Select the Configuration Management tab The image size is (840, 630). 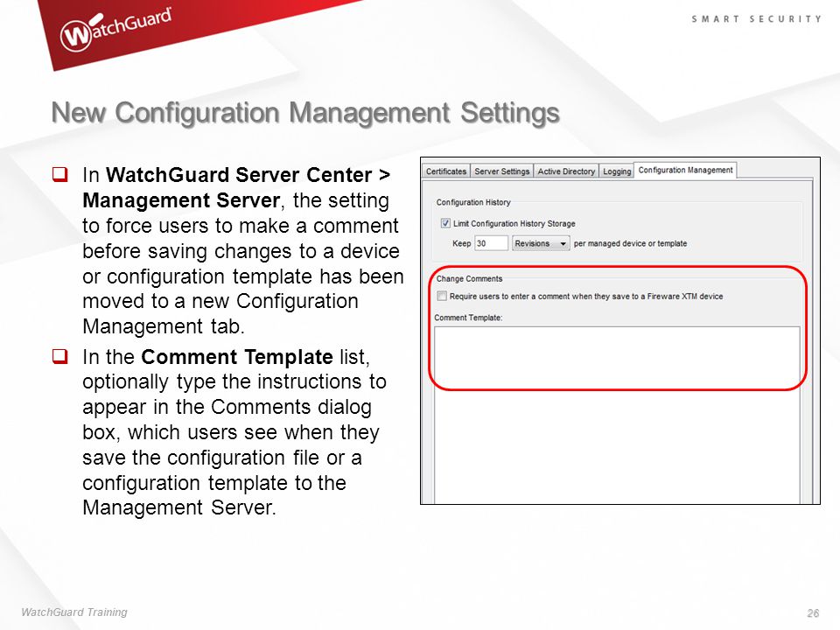tap(685, 170)
